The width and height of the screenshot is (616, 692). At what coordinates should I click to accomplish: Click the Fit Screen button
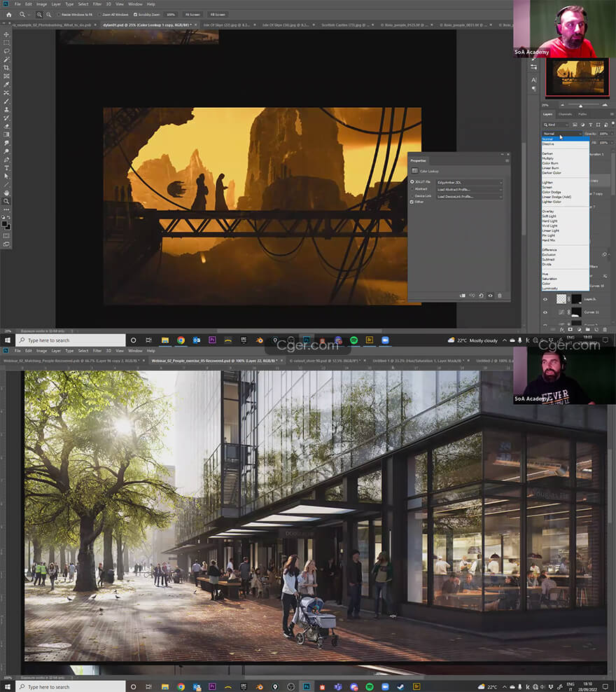tap(192, 15)
